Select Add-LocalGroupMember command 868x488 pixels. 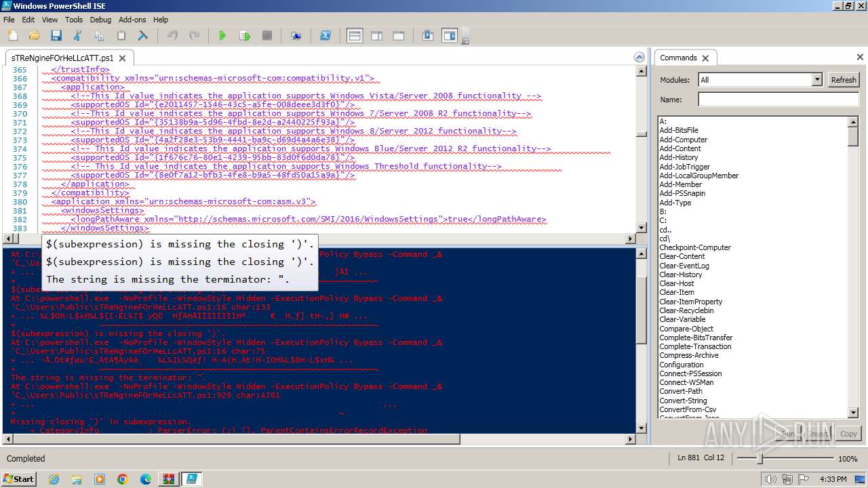[x=699, y=176]
